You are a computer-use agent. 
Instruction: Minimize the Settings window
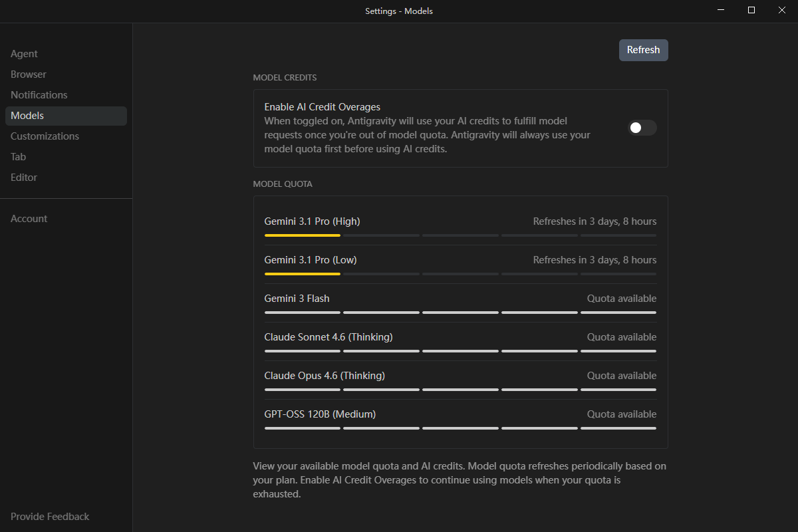(x=722, y=11)
